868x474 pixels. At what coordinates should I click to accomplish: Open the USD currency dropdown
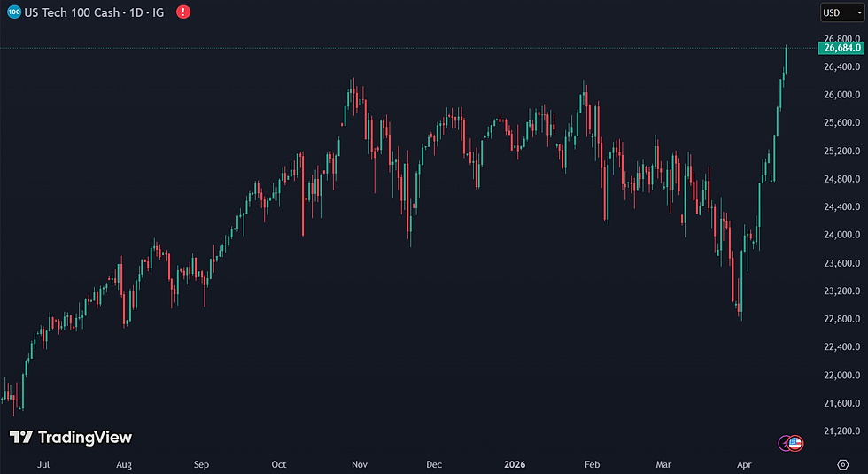(842, 12)
